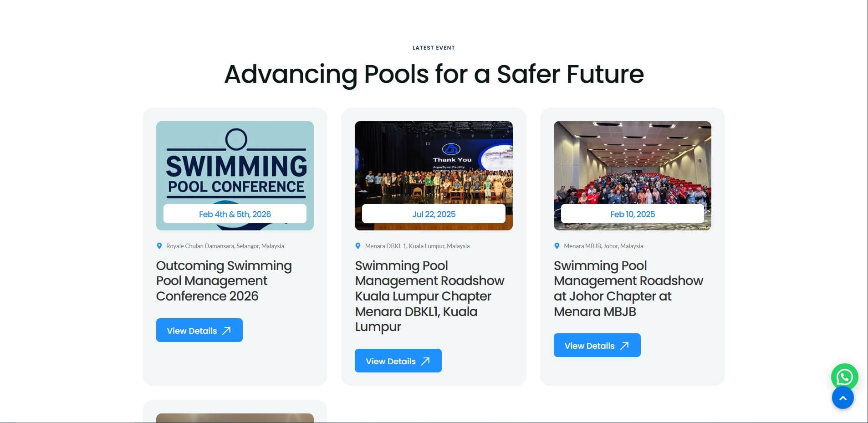Screen dimensions: 868x423
Task: Select the Feb 4th & 5th, 2026 date badge
Action: [x=235, y=214]
